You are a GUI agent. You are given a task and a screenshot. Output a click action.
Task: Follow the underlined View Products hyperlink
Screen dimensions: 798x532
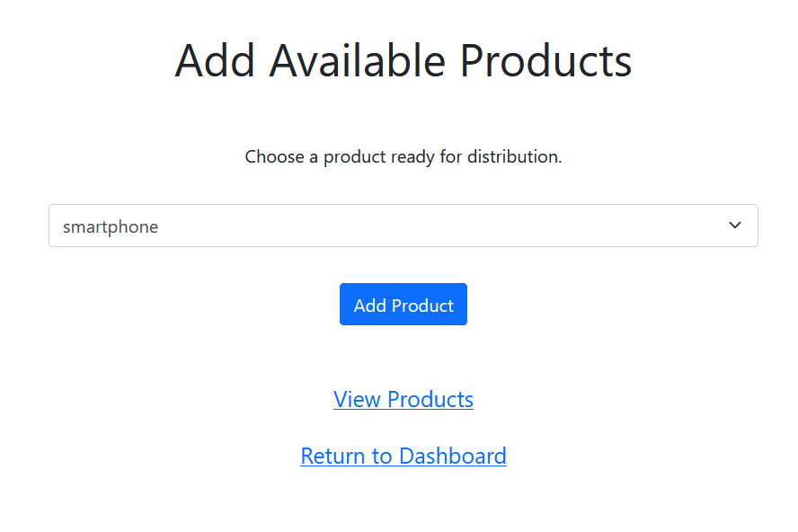click(x=403, y=399)
